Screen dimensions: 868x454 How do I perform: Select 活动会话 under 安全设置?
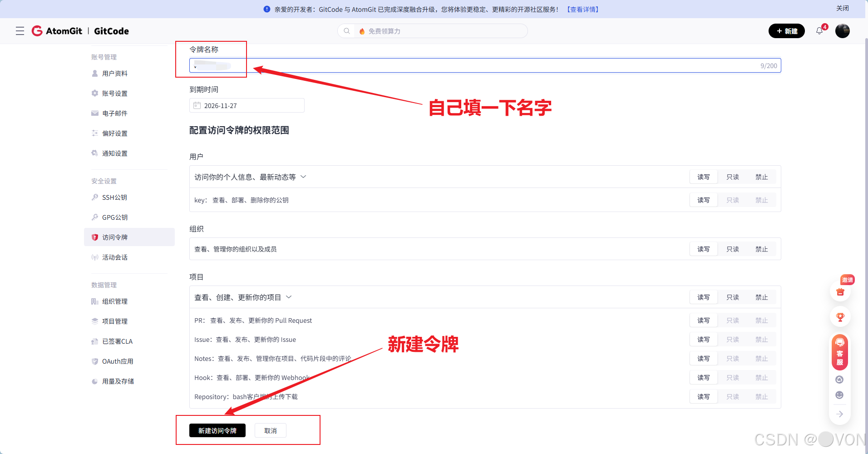(114, 257)
